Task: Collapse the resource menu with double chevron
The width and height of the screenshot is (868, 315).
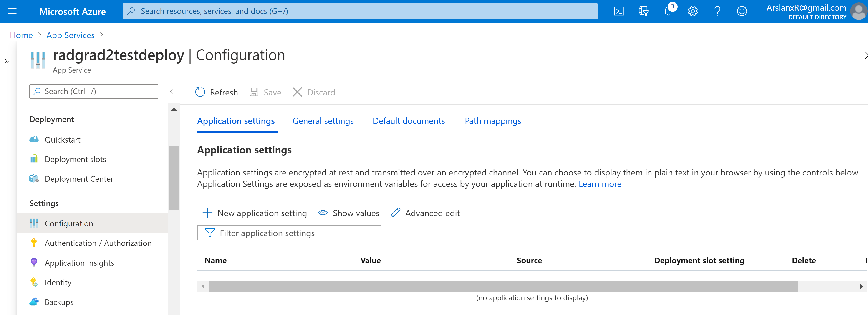Action: click(170, 91)
